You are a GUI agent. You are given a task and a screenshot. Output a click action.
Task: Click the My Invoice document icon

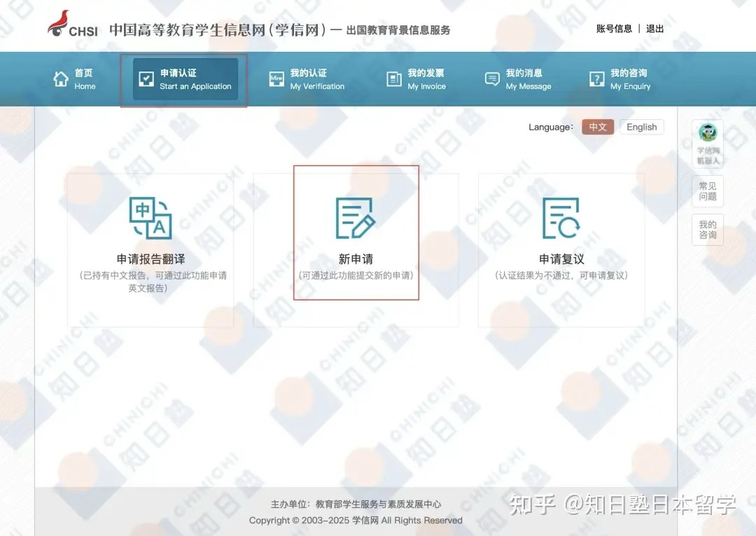(394, 79)
